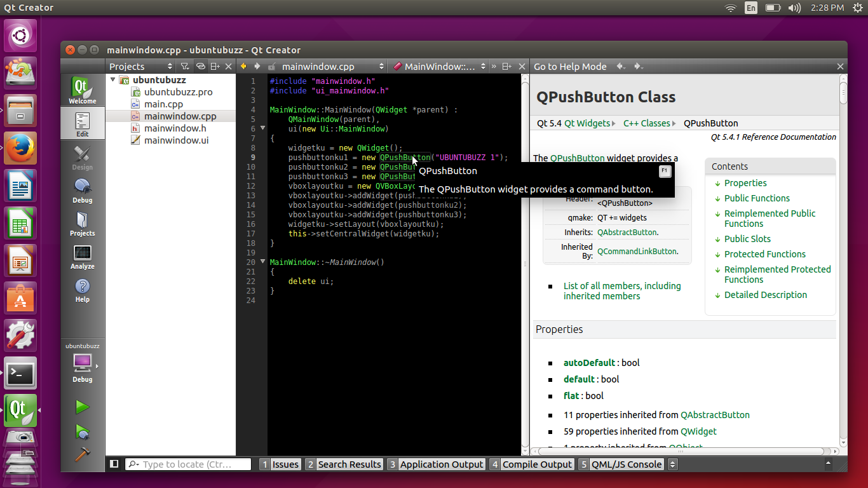The height and width of the screenshot is (488, 868).
Task: Toggle maximized output pane view
Action: point(114,464)
